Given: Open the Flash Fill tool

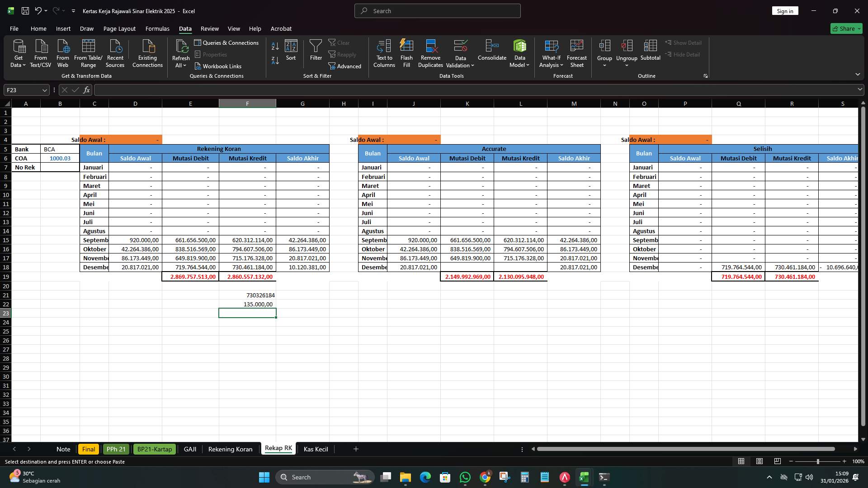Looking at the screenshot, I should click(x=406, y=53).
